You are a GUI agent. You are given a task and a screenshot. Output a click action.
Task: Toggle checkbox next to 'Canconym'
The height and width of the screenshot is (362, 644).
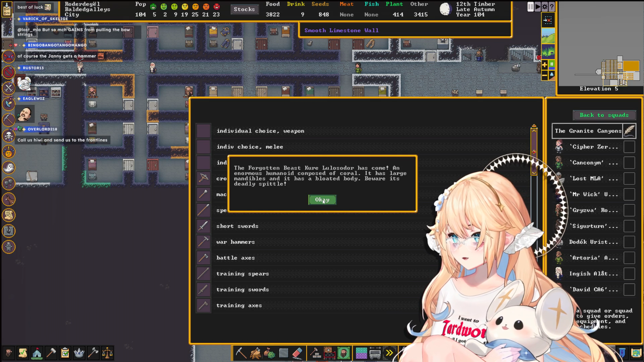[629, 163]
